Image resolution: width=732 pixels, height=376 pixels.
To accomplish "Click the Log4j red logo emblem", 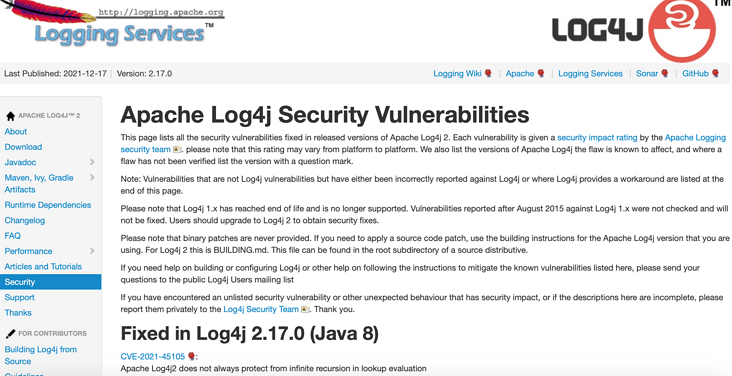I will pos(682,29).
